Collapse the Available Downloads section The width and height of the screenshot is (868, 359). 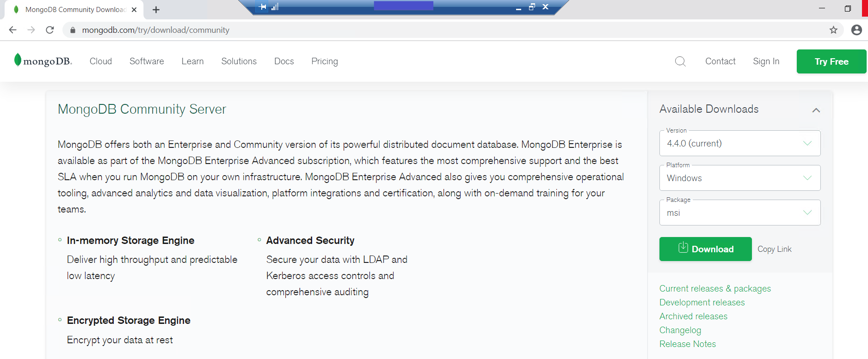coord(816,110)
